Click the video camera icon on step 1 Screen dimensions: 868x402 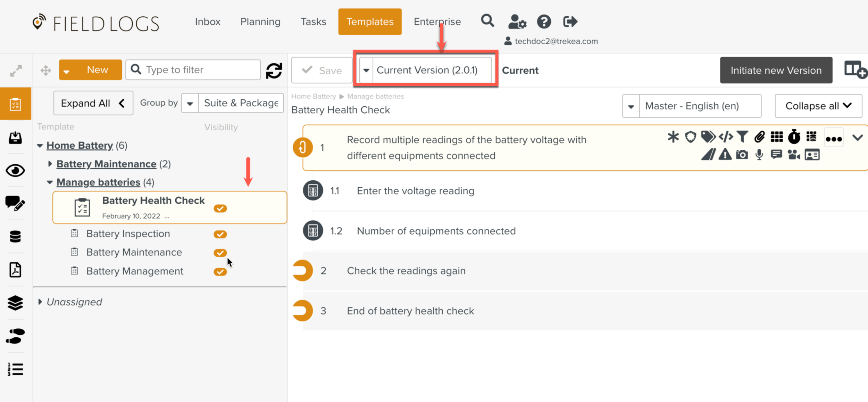[794, 155]
